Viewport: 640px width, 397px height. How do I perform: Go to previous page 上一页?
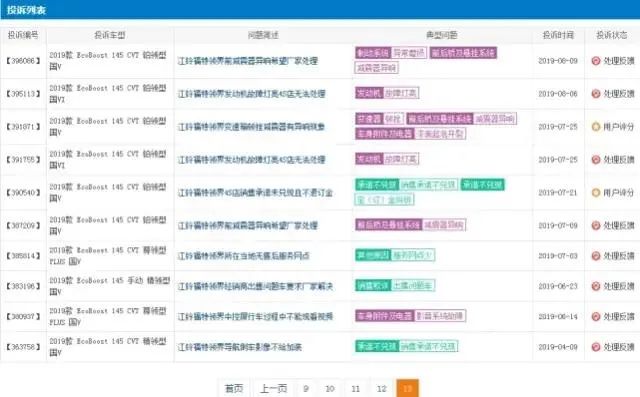pyautogui.click(x=273, y=388)
